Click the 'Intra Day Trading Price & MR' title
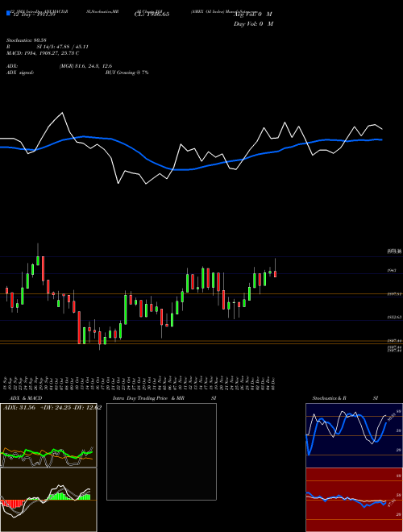The width and height of the screenshot is (403, 532). (148, 398)
